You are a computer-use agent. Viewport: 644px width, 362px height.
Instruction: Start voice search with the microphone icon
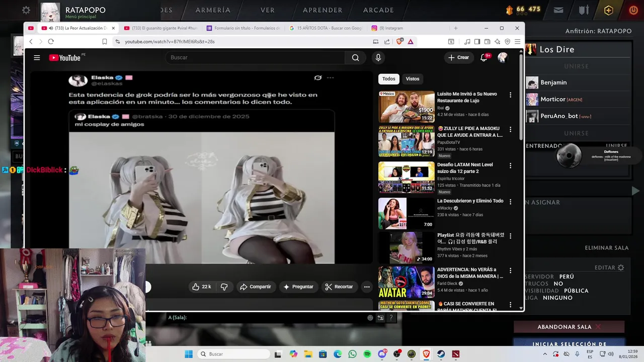(x=378, y=57)
